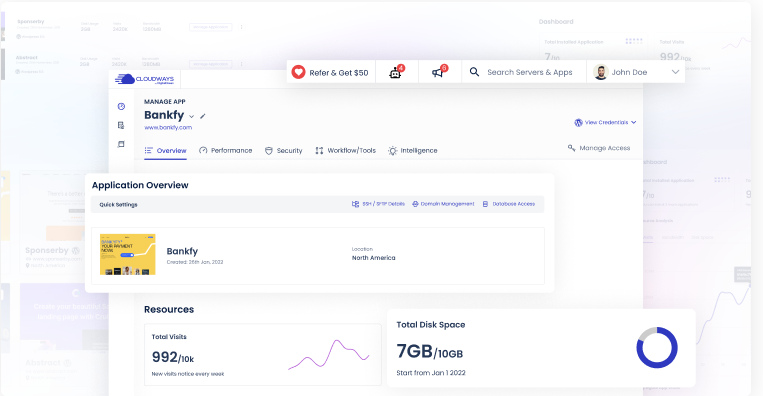Click John Doe's avatar picture
The image size is (763, 396).
[600, 72]
